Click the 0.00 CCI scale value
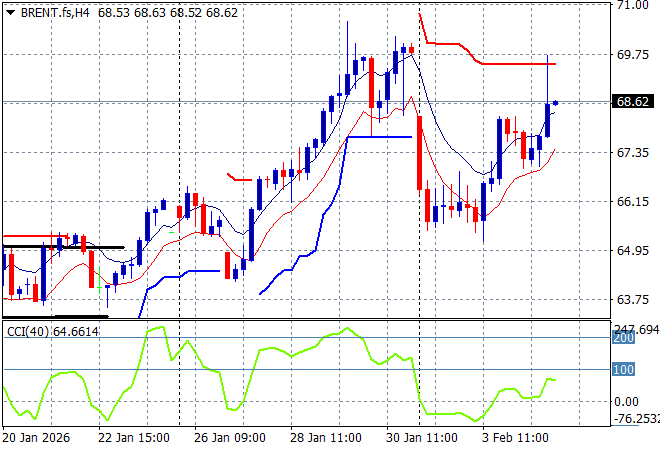This screenshot has width=660, height=450. point(627,401)
